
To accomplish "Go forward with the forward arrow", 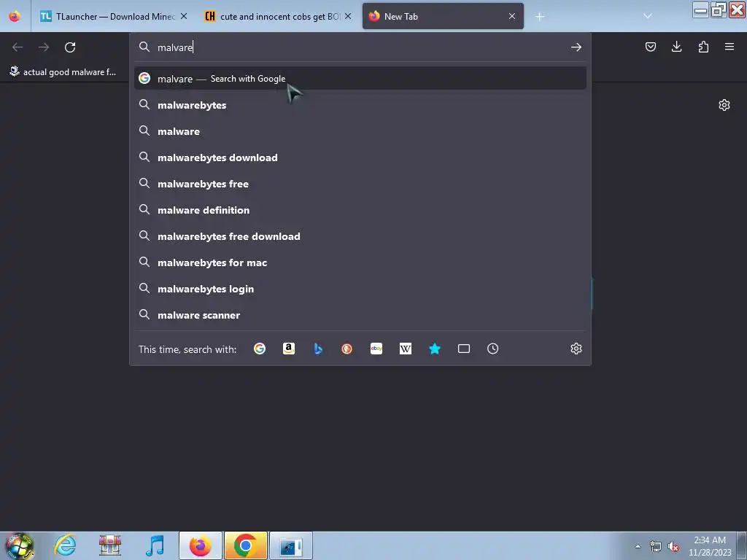I will (x=44, y=47).
